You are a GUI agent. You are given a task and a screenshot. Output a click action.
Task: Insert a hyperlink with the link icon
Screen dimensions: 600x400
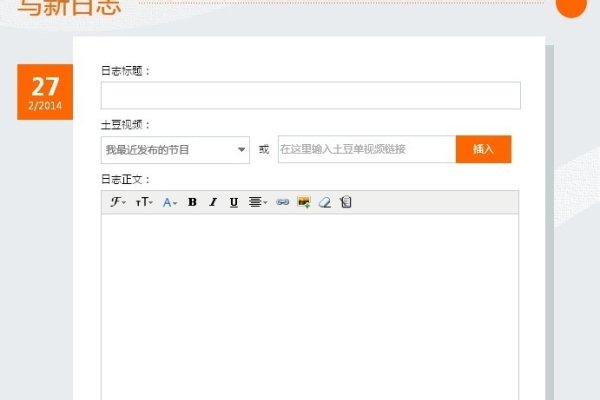[282, 202]
